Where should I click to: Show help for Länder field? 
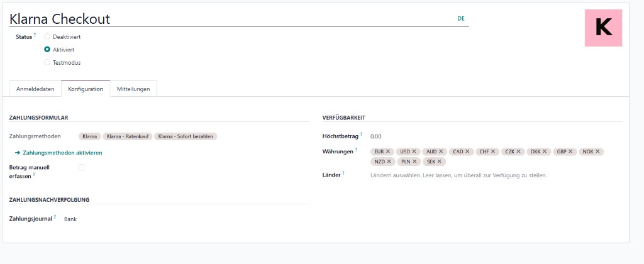pyautogui.click(x=343, y=173)
